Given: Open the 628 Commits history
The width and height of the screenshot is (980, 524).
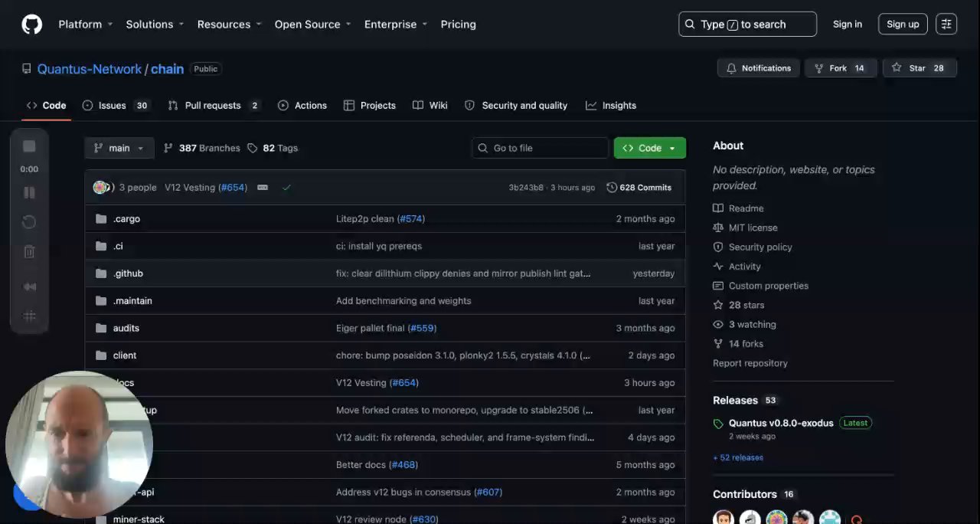Looking at the screenshot, I should (639, 188).
